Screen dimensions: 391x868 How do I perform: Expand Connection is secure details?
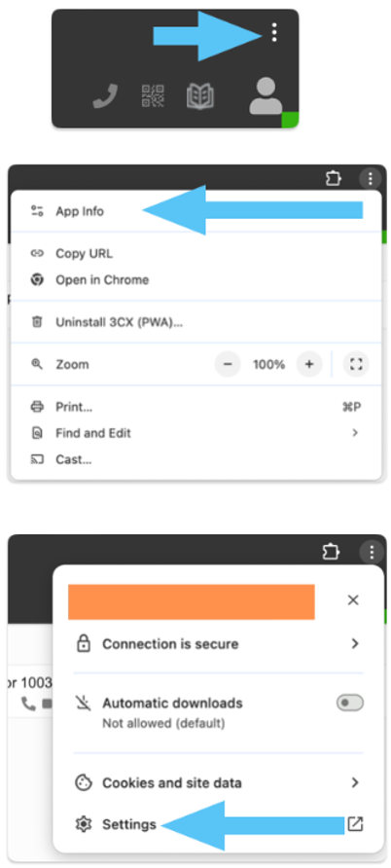click(219, 644)
